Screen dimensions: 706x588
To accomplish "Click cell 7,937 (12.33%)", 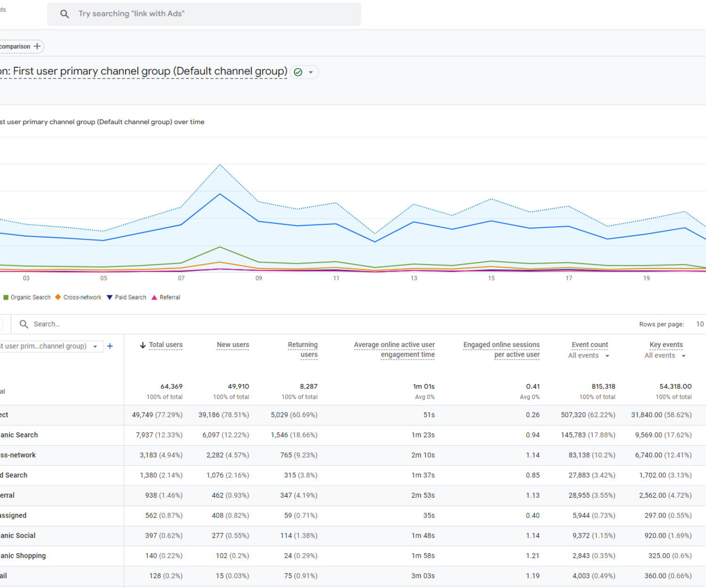I will pos(159,435).
